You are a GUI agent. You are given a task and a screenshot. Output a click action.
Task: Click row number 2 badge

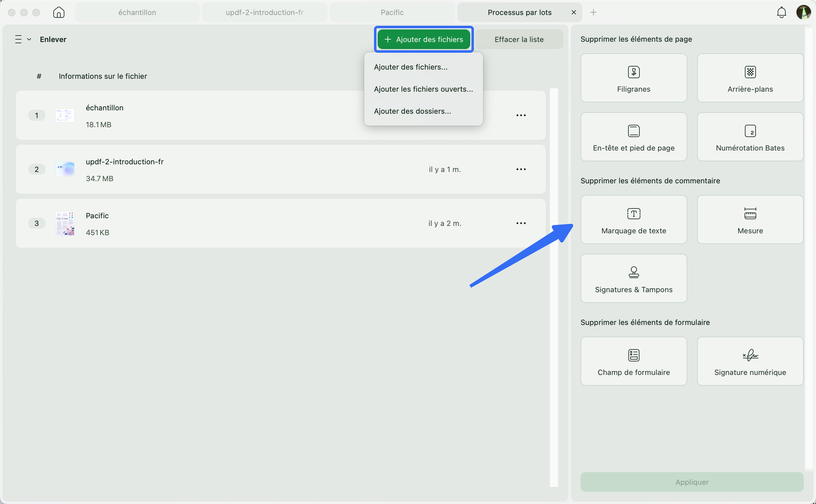click(37, 169)
